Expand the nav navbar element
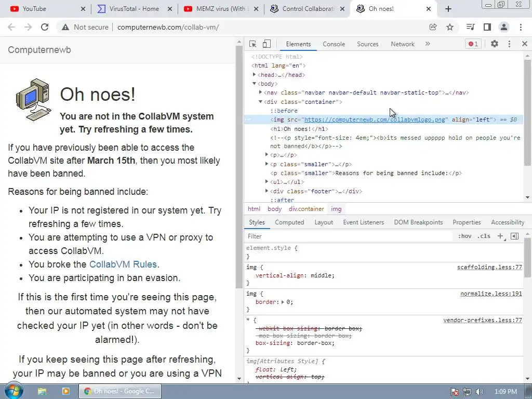532x399 pixels. [x=261, y=92]
